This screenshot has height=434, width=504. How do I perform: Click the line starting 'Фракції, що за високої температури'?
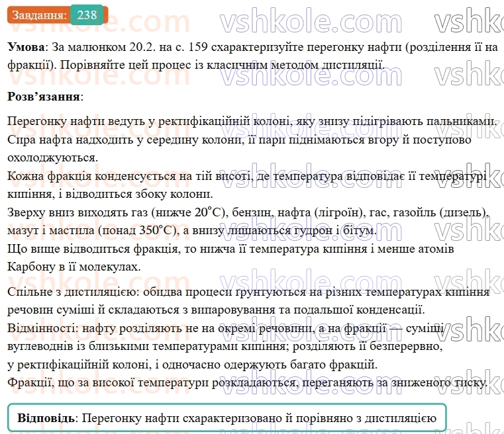(x=248, y=382)
